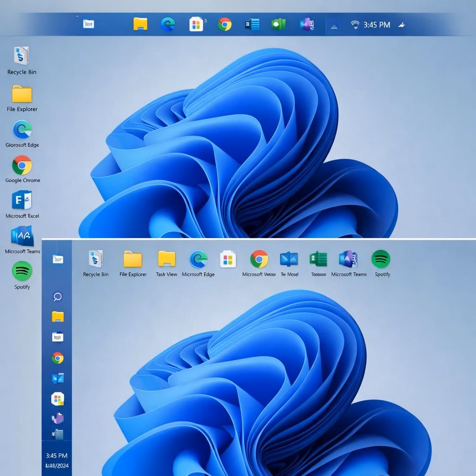This screenshot has height=476, width=476.
Task: Select the Glorosoft Edge desktop shortcut
Action: point(22,134)
